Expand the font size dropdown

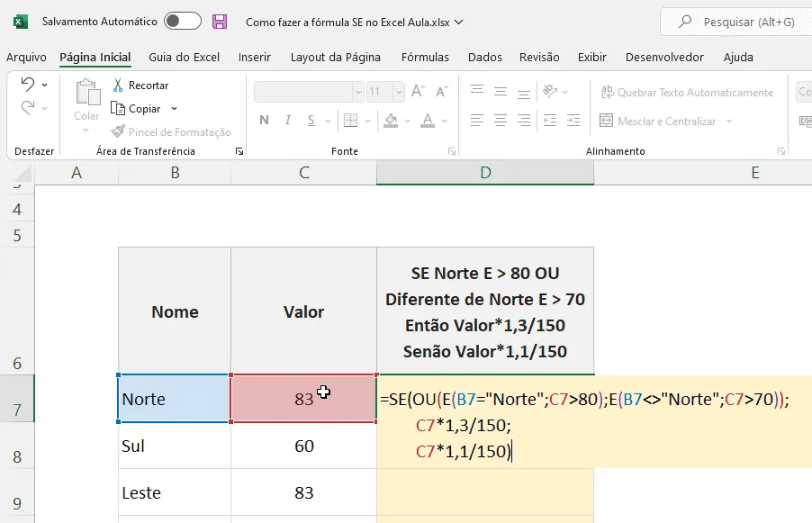point(398,92)
